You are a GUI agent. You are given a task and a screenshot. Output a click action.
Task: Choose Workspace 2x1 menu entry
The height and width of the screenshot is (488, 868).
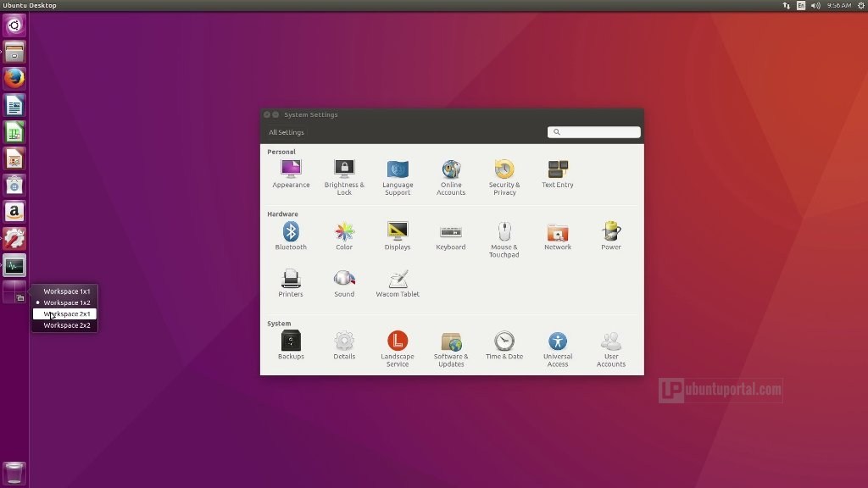click(x=64, y=313)
